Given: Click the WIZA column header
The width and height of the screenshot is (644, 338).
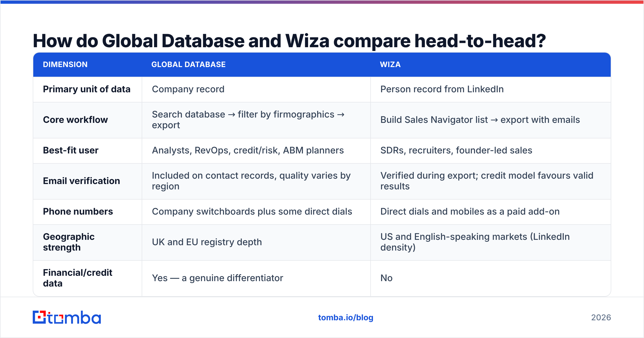Looking at the screenshot, I should click(390, 64).
